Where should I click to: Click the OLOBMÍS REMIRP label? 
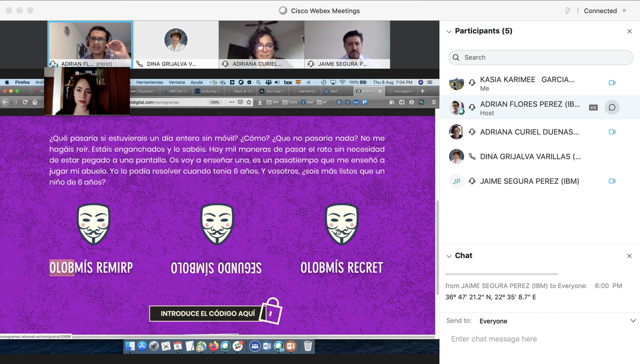[x=91, y=268]
